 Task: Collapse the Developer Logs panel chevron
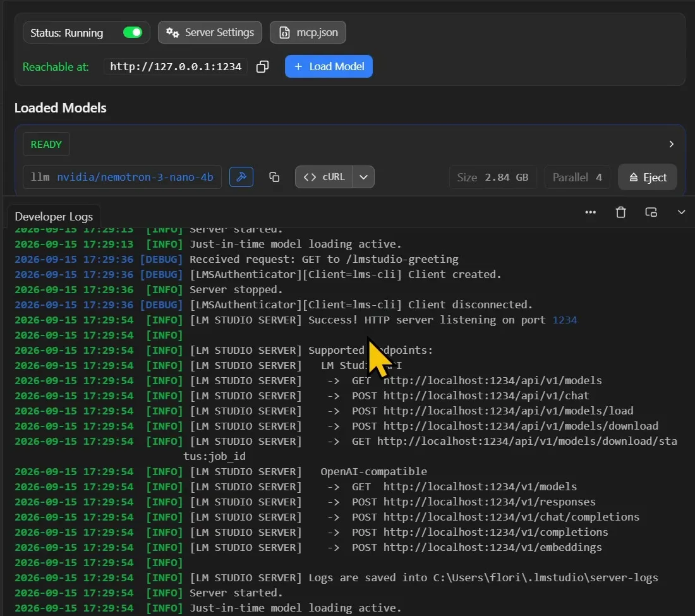coord(681,212)
